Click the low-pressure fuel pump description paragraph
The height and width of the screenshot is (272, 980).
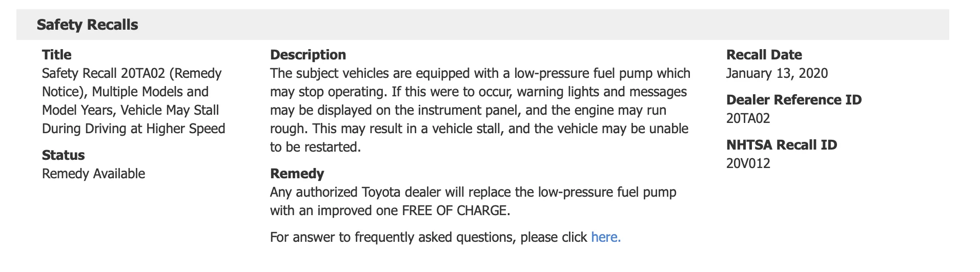480,110
